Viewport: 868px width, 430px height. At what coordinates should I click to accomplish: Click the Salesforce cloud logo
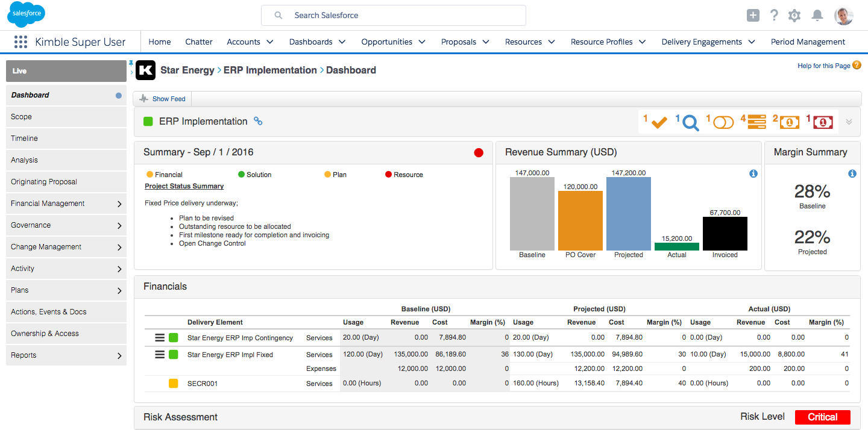coord(26,15)
